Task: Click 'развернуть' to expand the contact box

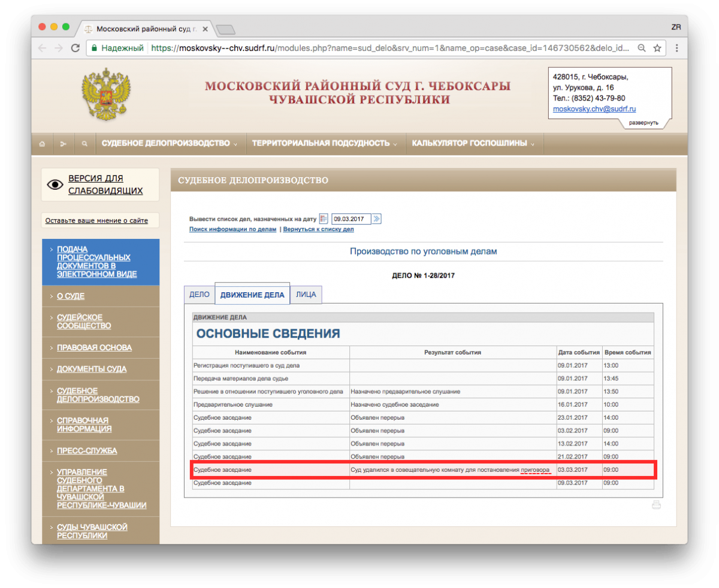Action: [x=644, y=123]
